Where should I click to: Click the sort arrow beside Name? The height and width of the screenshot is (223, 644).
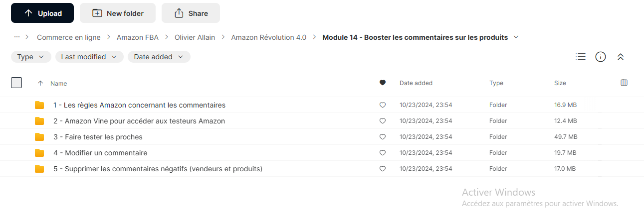[40, 83]
